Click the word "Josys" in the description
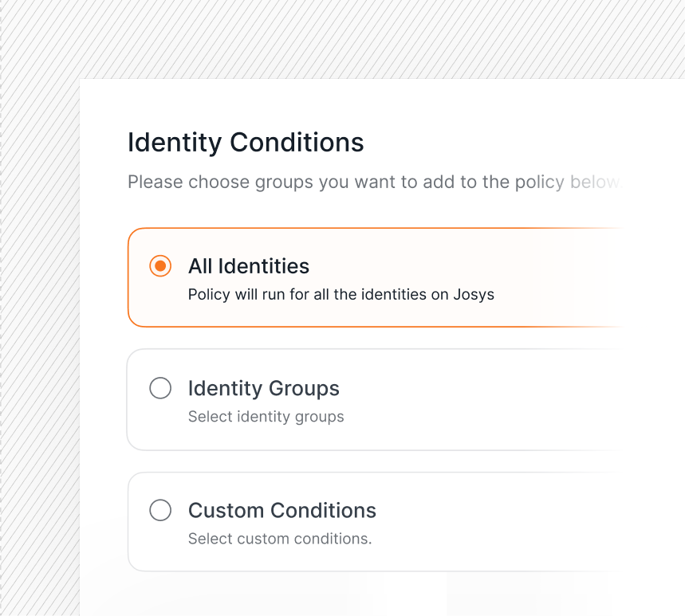 (x=474, y=295)
